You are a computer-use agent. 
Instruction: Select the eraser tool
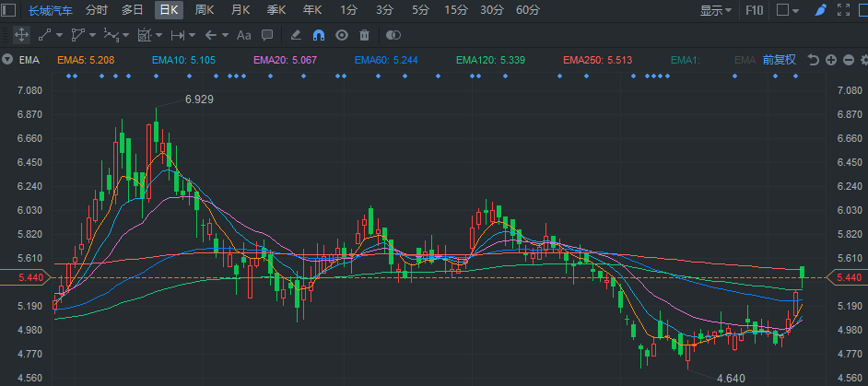[x=296, y=35]
